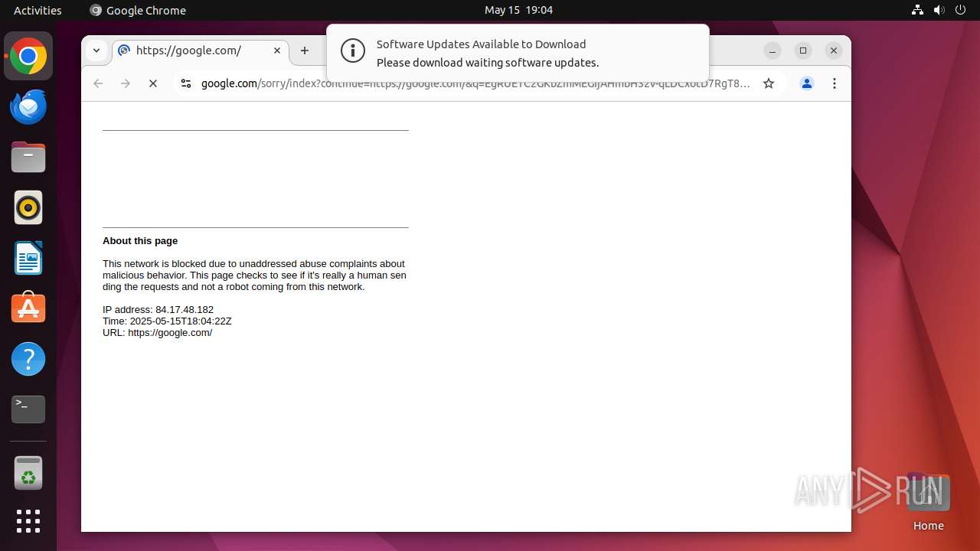Screen dimensions: 980x551
Task: Close the Chrome window
Action: pyautogui.click(x=834, y=51)
